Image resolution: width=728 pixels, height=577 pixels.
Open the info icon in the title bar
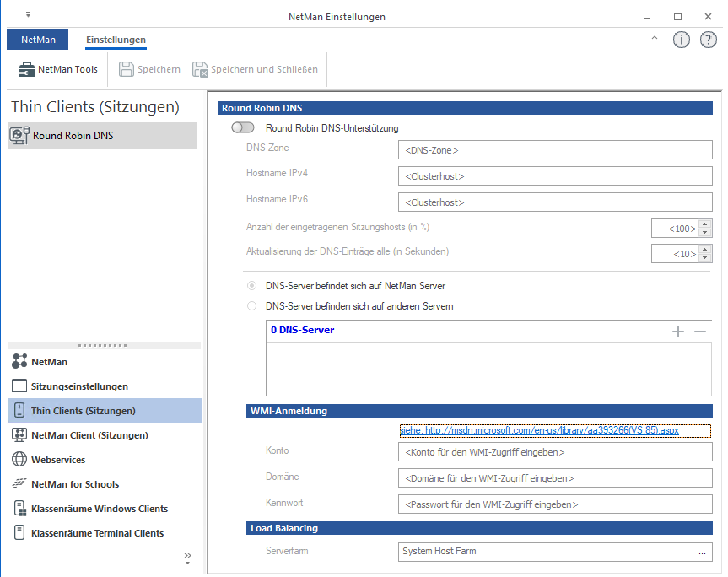coord(682,39)
